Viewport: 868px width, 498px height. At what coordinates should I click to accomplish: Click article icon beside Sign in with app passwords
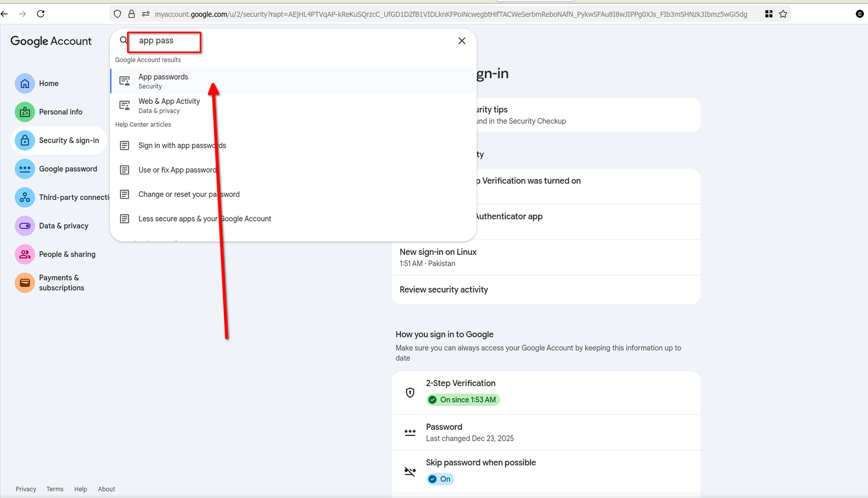[x=125, y=145]
